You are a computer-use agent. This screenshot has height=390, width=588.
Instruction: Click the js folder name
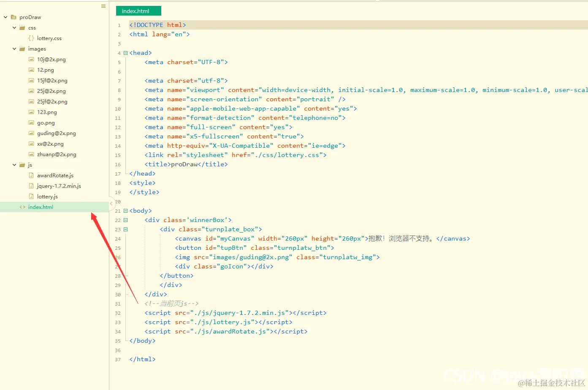coord(30,165)
